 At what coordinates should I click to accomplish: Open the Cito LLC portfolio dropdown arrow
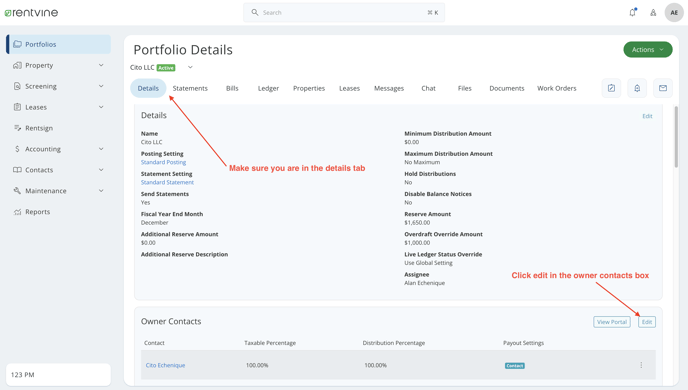(x=190, y=68)
